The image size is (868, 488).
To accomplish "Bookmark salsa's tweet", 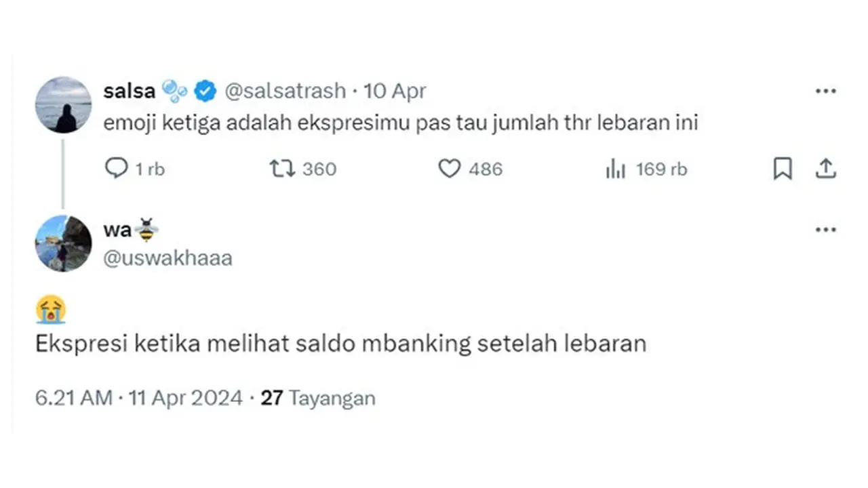I will (783, 169).
